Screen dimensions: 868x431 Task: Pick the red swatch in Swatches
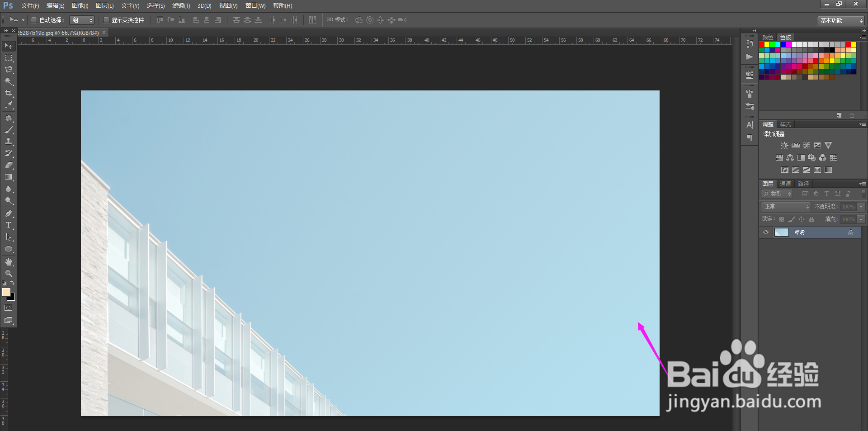[x=762, y=45]
